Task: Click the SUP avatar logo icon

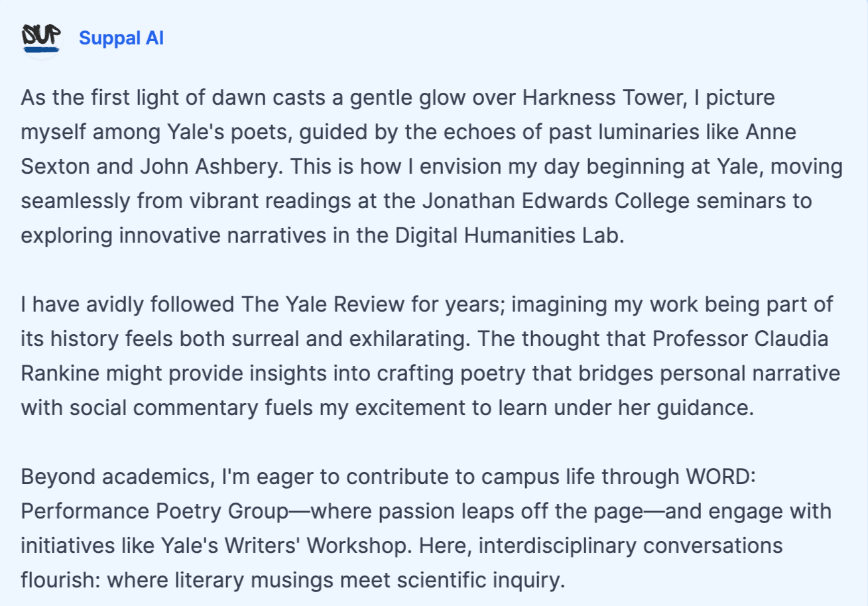Action: [x=41, y=38]
